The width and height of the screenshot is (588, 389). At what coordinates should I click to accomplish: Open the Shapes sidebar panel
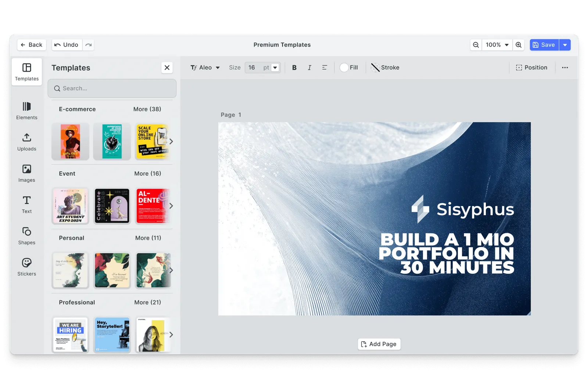pyautogui.click(x=27, y=236)
